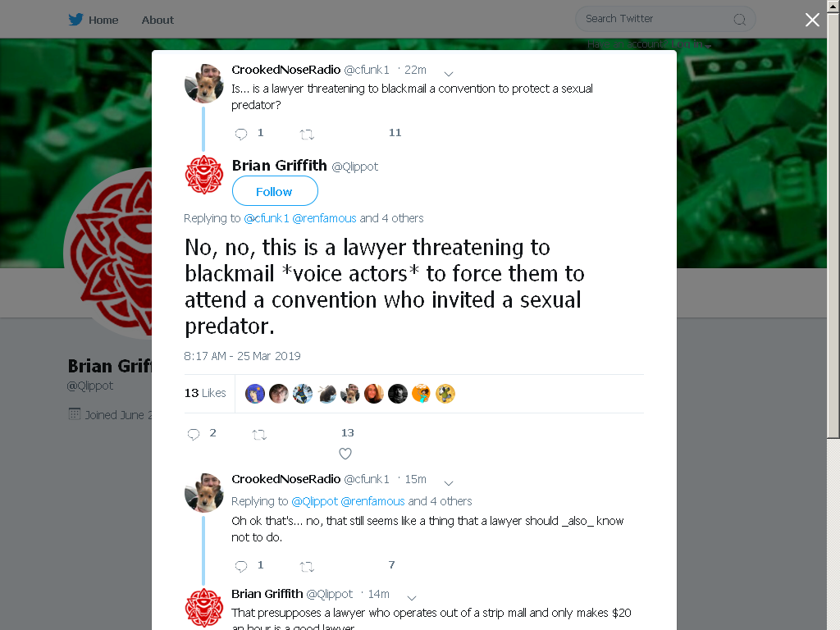Open the @renfamous link in Replying to line
Viewport: 840px width, 630px height.
click(x=324, y=218)
